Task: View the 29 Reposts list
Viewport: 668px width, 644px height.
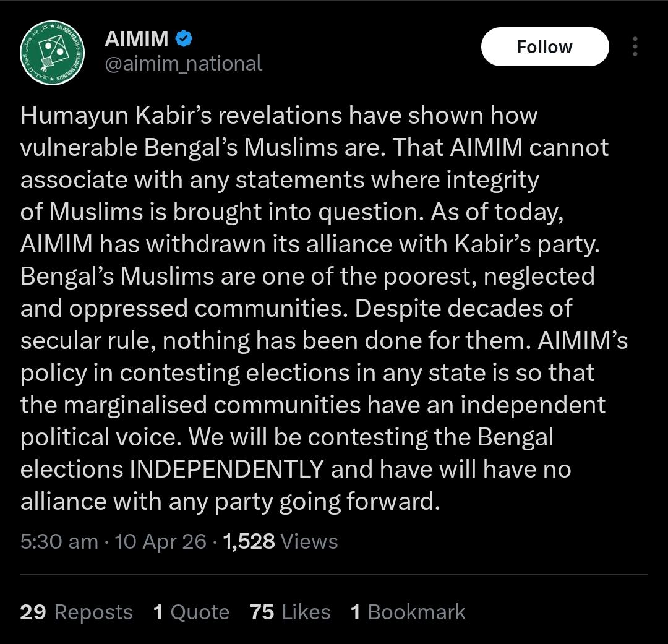Action: (x=76, y=612)
